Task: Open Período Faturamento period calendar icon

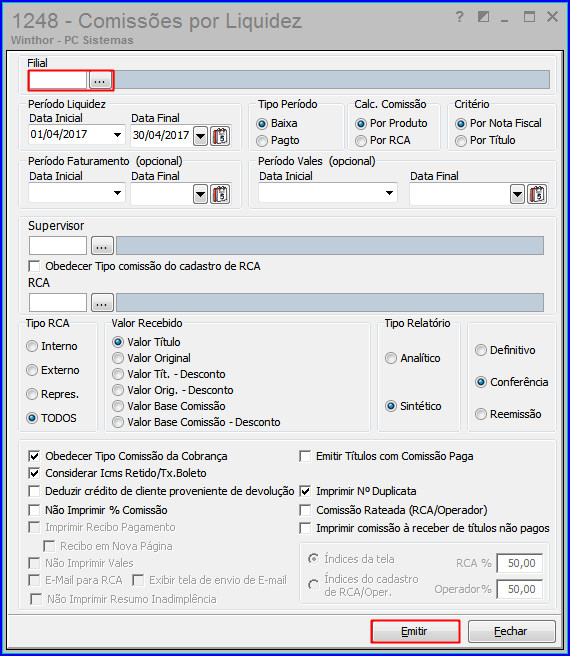Action: pyautogui.click(x=220, y=194)
